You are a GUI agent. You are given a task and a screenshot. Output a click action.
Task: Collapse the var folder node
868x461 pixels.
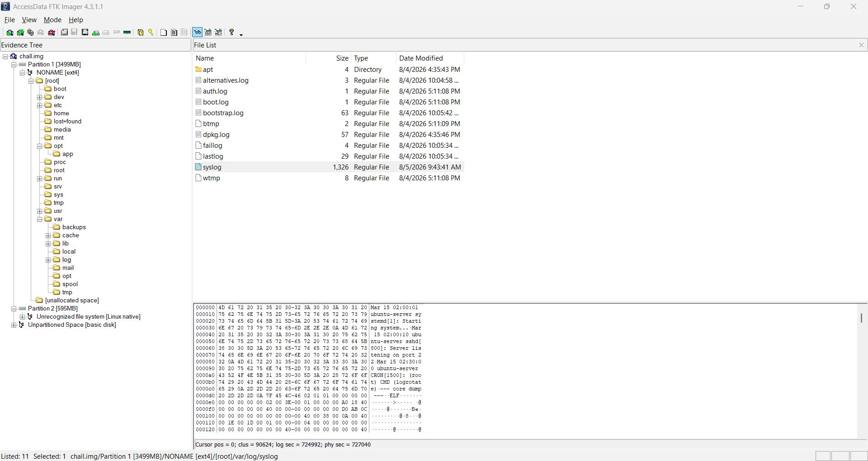(40, 219)
